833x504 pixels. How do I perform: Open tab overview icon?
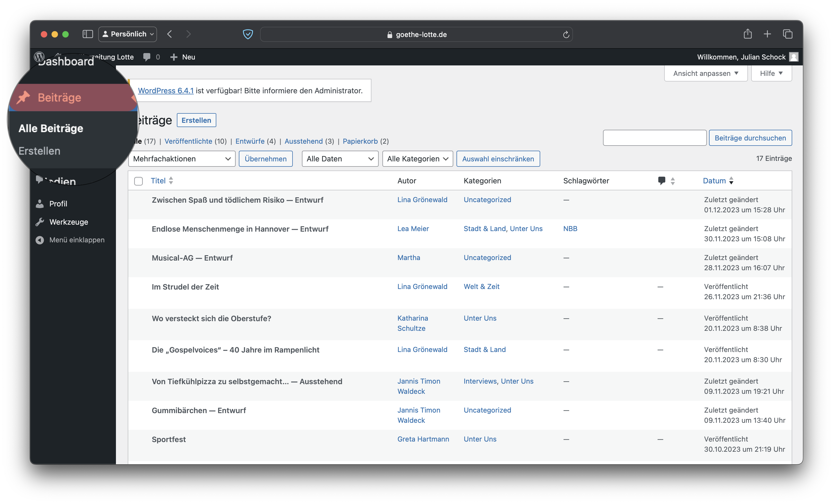[x=787, y=34]
